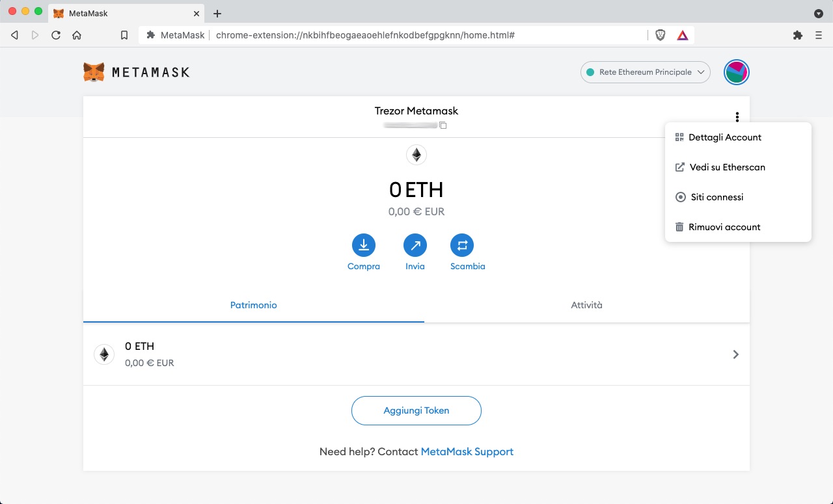Open the Brave Shields lion icon

(x=661, y=35)
